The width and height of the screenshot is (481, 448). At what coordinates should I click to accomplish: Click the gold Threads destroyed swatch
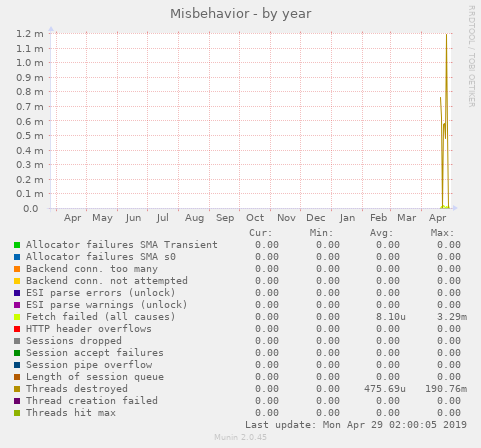coord(17,389)
